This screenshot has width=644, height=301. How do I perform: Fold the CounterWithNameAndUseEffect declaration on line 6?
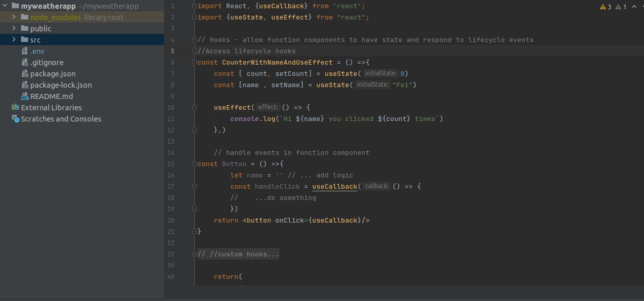(x=194, y=62)
